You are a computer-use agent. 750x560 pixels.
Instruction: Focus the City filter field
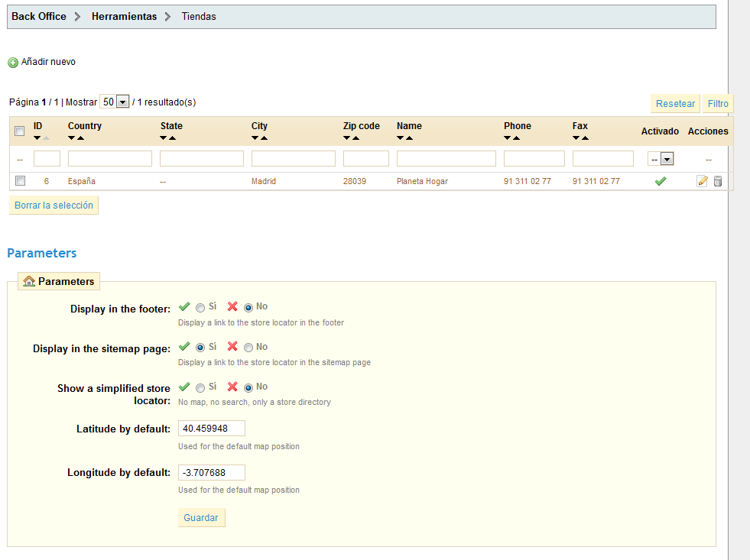coord(294,159)
